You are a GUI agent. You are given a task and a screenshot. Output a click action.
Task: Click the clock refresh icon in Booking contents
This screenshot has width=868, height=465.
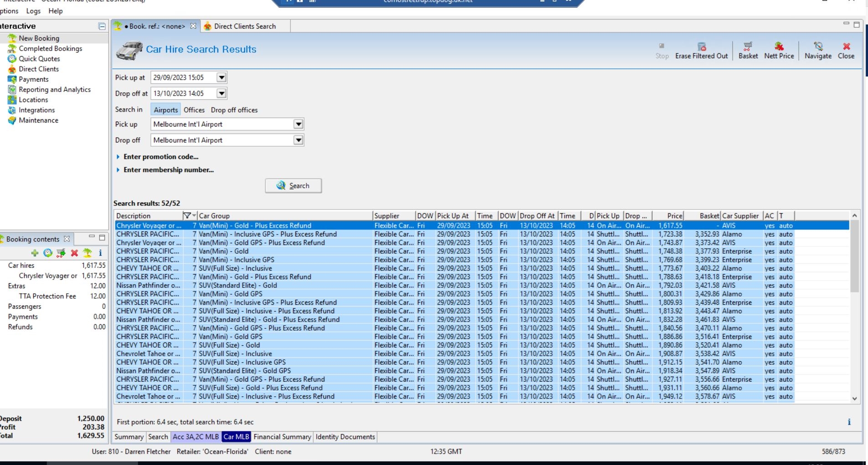(48, 253)
